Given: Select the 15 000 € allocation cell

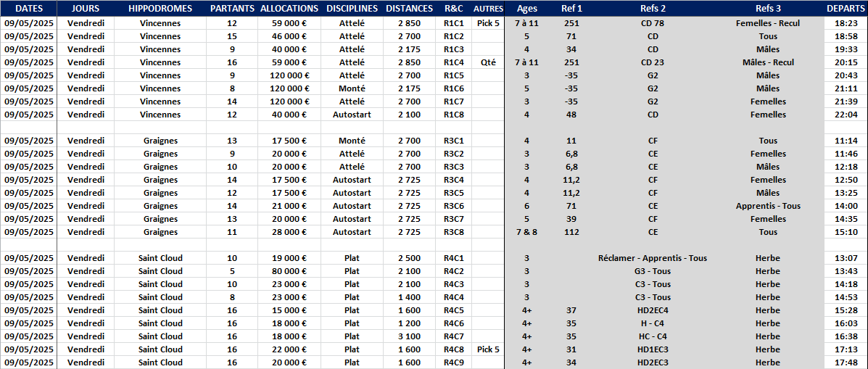Looking at the screenshot, I should (x=289, y=310).
